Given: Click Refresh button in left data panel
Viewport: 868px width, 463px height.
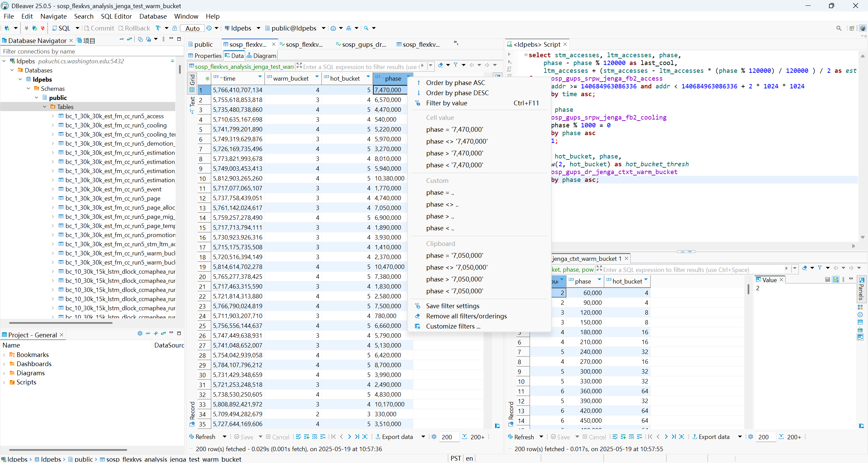Looking at the screenshot, I should point(202,437).
